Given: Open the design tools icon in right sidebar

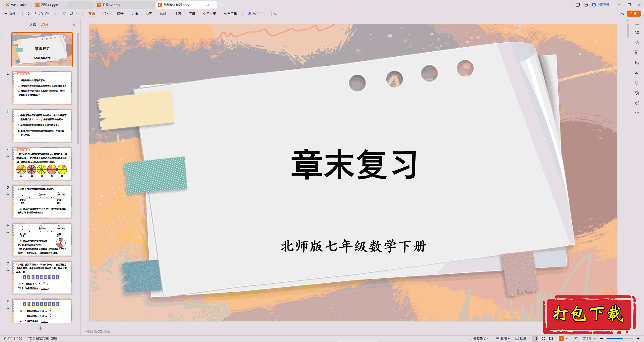Looking at the screenshot, I should click(637, 73).
